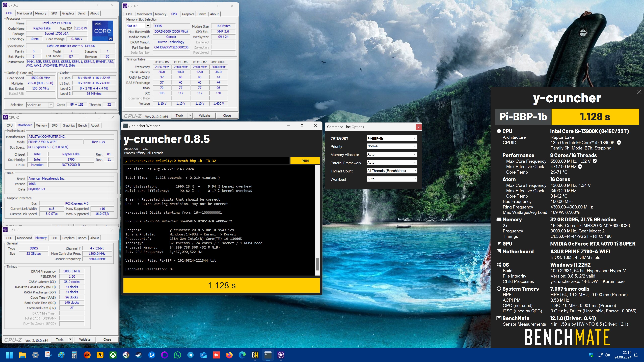Open the Settings gear in the taskbar
644x362 pixels.
point(36,355)
